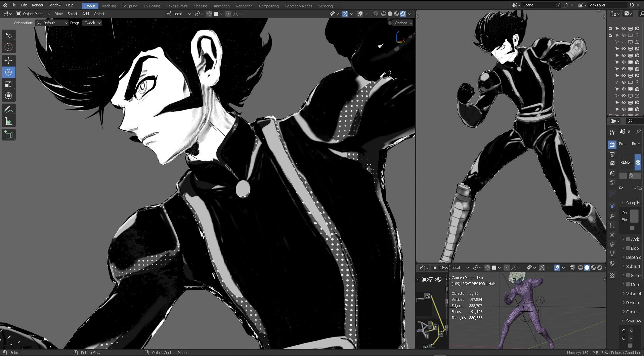The width and height of the screenshot is (644, 356).
Task: Open the View Layer properties tab
Action: [x=612, y=163]
